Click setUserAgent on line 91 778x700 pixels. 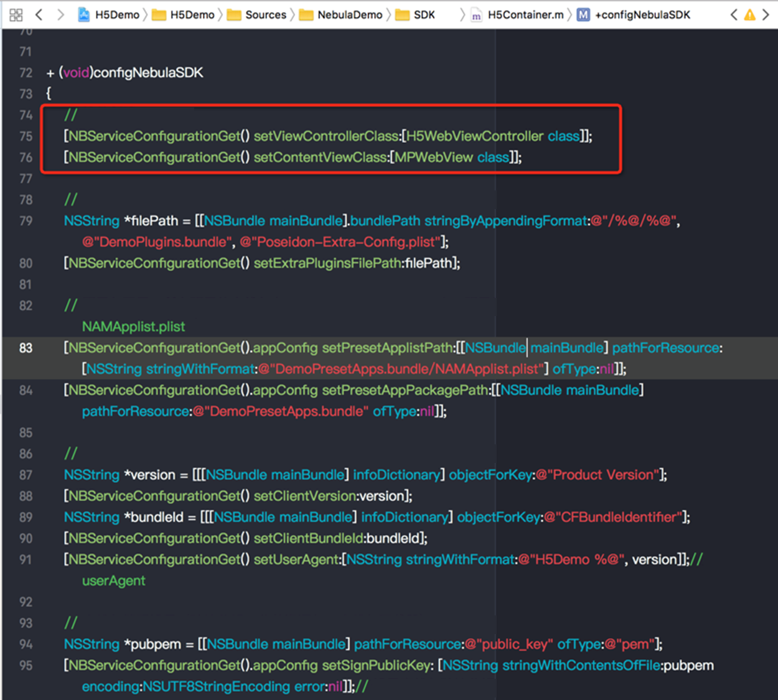coord(297,559)
